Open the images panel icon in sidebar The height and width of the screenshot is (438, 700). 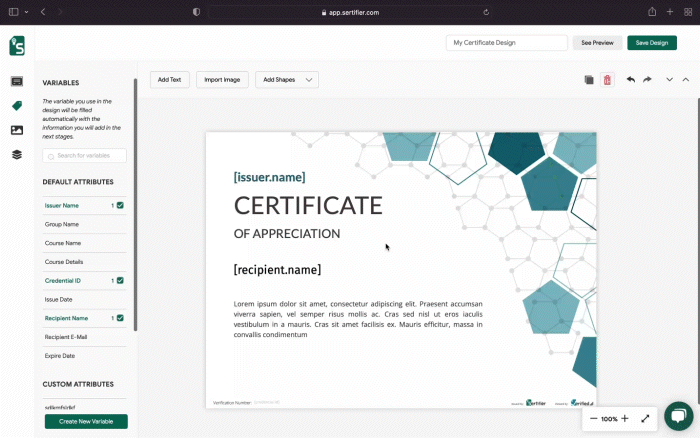click(17, 130)
